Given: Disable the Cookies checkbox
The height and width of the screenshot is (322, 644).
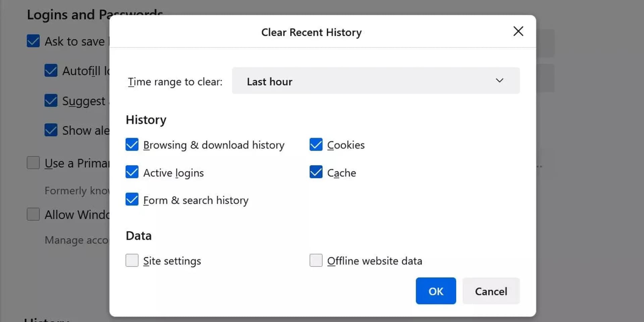Looking at the screenshot, I should 316,145.
